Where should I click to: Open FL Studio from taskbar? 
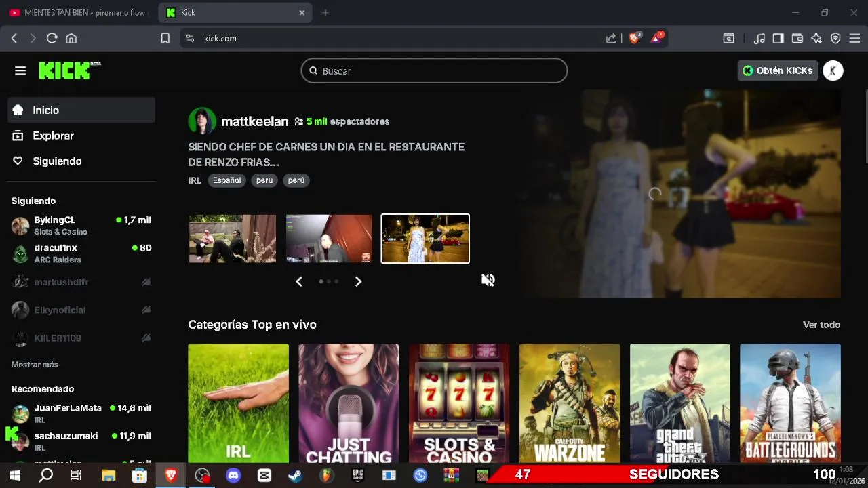click(326, 475)
